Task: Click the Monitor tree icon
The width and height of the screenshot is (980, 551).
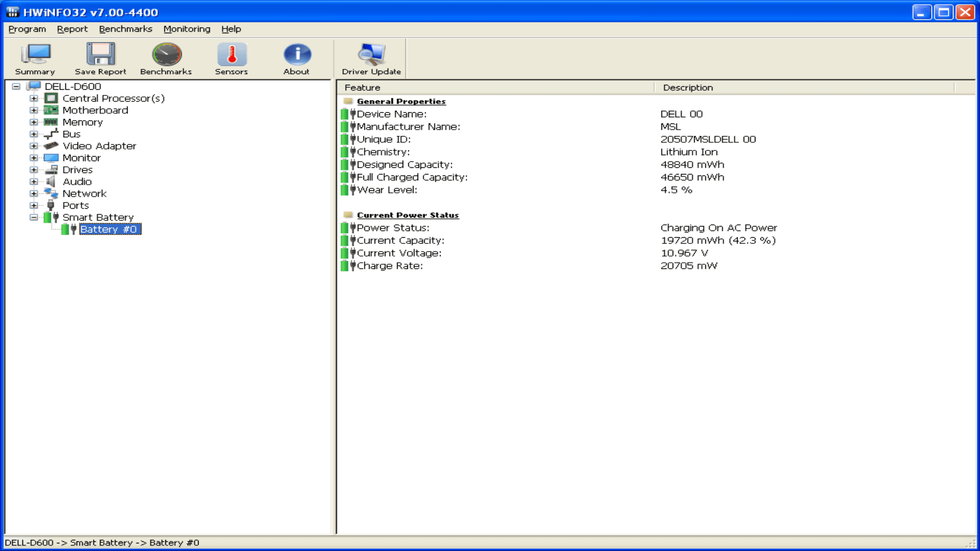Action: [51, 158]
